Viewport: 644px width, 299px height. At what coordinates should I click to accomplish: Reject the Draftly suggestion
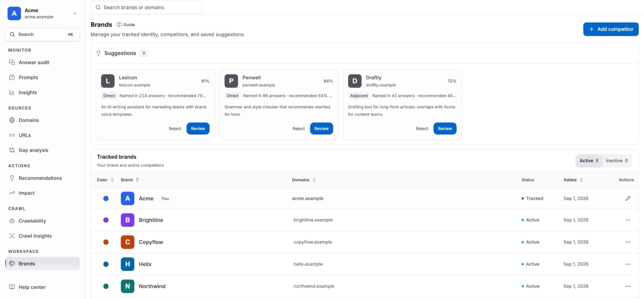click(422, 129)
